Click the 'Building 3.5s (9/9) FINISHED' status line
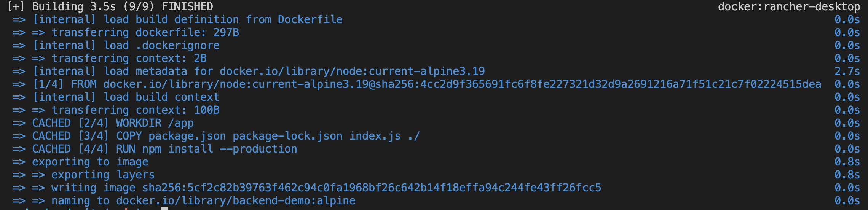 [122, 6]
